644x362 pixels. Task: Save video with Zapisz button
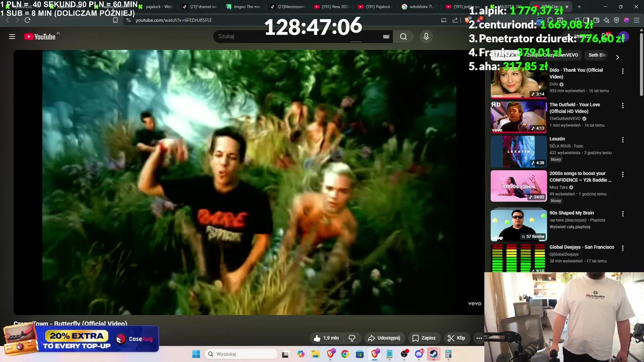[424, 338]
